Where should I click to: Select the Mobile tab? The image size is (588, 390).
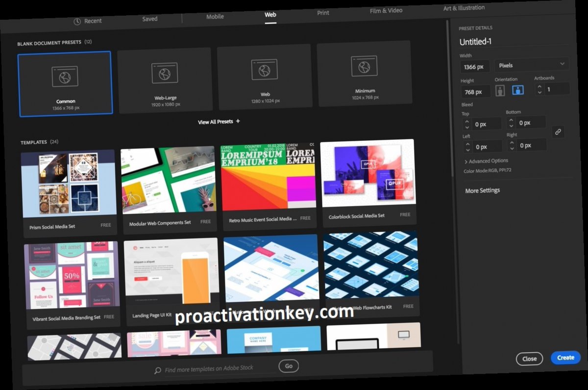(x=215, y=16)
